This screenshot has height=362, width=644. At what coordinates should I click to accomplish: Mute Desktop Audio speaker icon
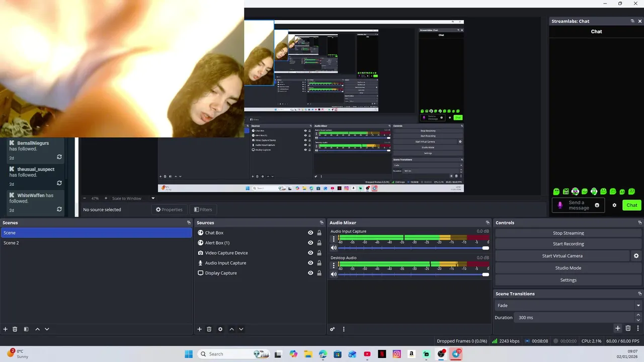click(334, 274)
